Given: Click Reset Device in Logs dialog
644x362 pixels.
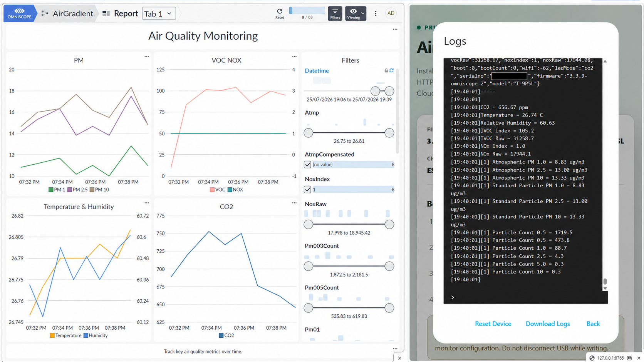Looking at the screenshot, I should pos(493,324).
